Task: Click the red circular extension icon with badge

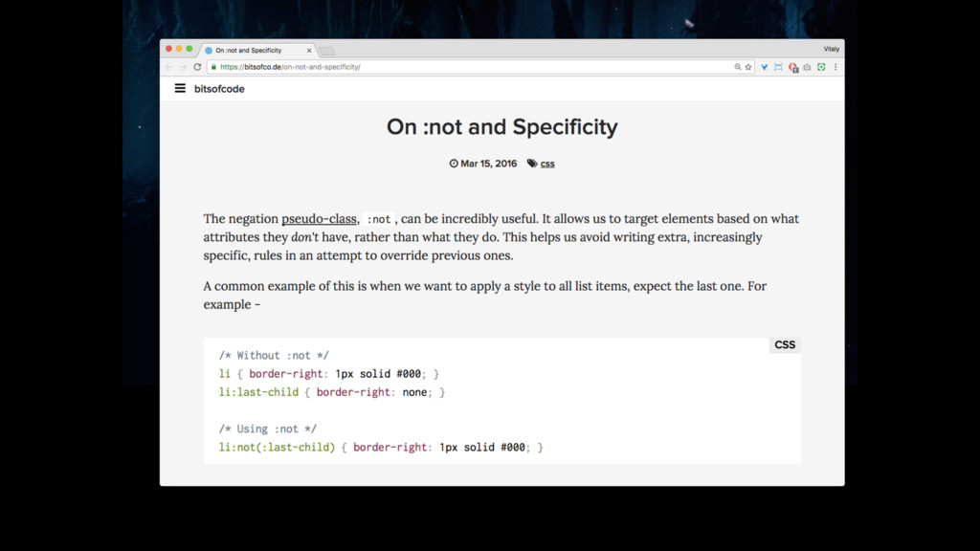Action: [793, 68]
